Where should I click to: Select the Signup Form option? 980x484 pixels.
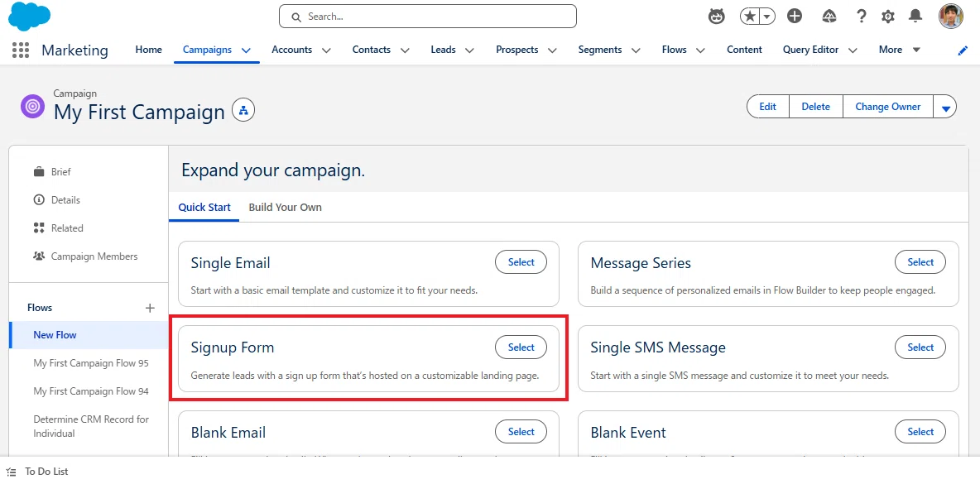point(521,347)
